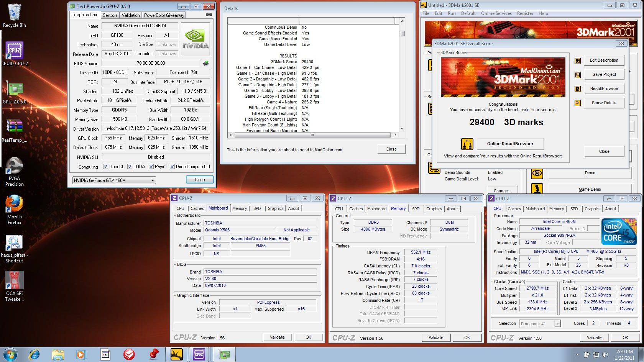The height and width of the screenshot is (362, 644).
Task: Toggle the OpenCL checkbox in GPU-Z
Action: coord(106,167)
